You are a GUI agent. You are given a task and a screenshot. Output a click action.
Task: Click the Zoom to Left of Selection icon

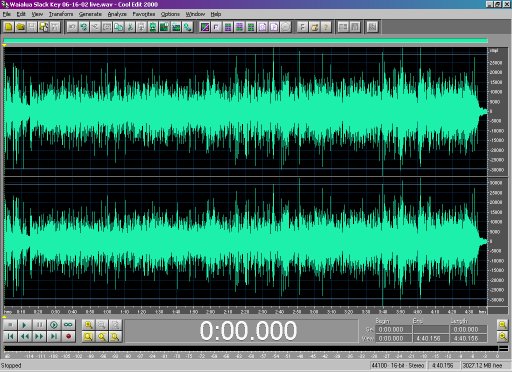point(102,337)
